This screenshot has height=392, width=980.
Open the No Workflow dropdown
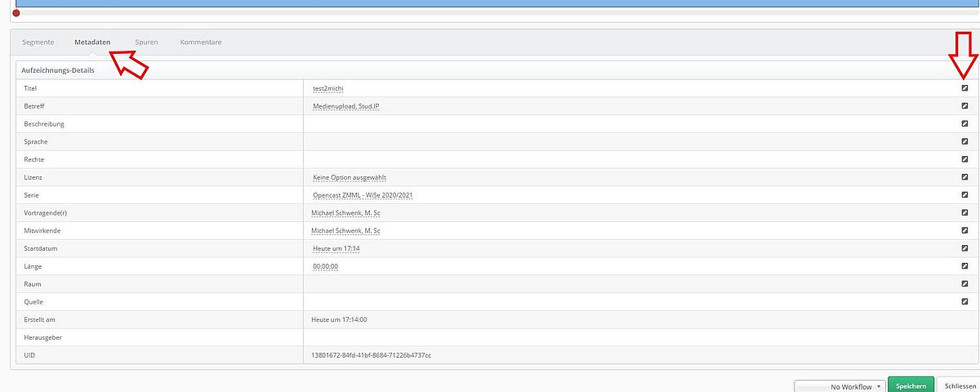click(839, 386)
